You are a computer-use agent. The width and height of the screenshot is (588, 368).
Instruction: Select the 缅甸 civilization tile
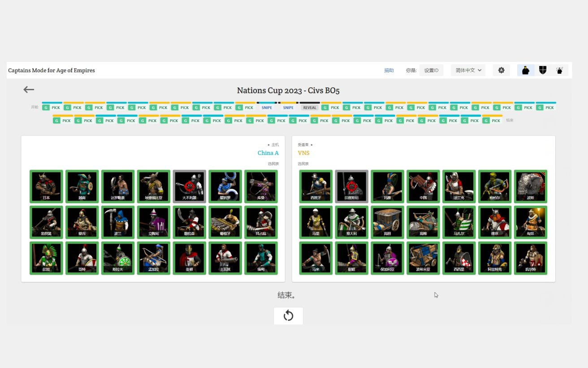pyautogui.click(x=261, y=258)
